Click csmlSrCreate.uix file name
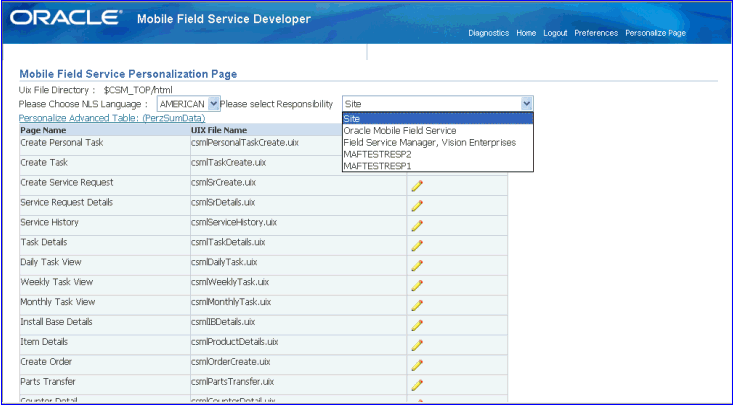The image size is (734, 406). [224, 182]
